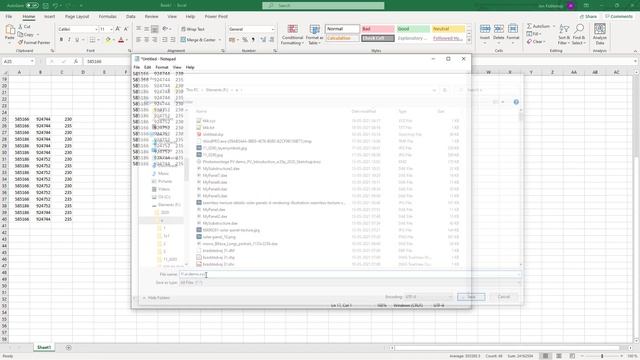
Task: Click the Save button in Save dialog
Action: click(471, 297)
